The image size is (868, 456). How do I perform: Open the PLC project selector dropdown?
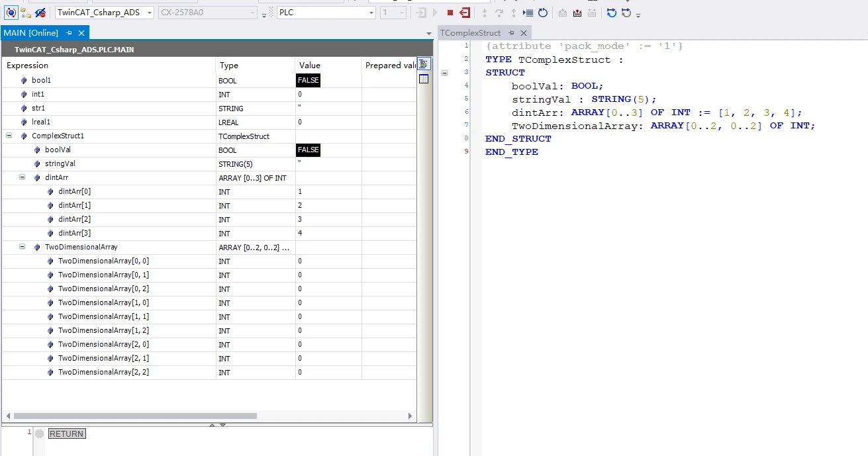coord(371,13)
